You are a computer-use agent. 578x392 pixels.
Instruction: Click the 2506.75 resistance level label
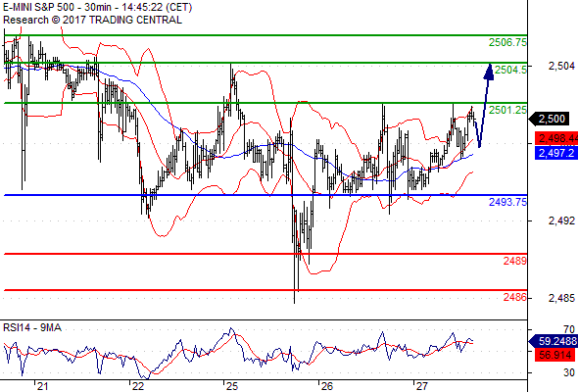coord(507,42)
